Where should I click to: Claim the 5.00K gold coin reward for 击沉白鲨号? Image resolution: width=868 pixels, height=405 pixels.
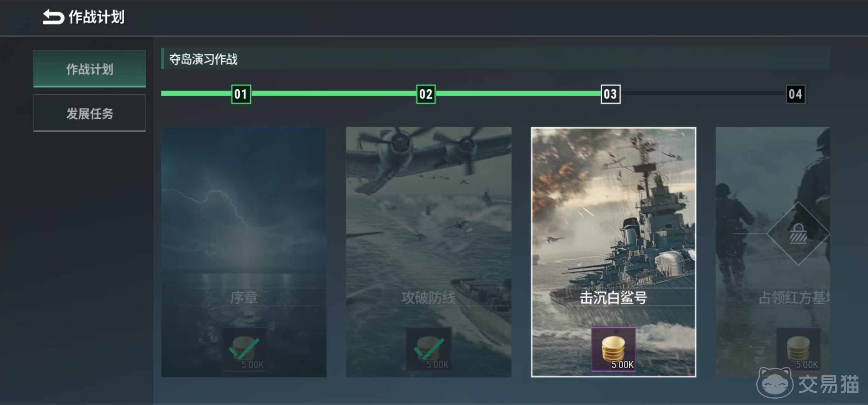pos(613,349)
